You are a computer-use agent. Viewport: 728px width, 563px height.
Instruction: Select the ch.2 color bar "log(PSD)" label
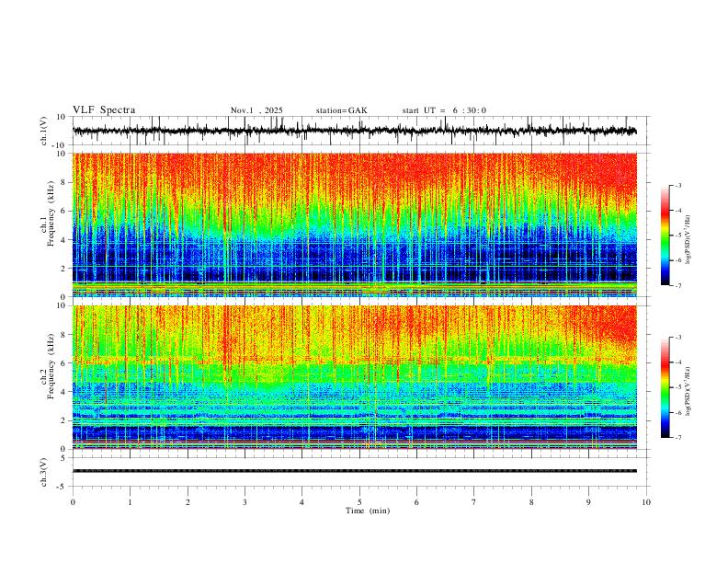[688, 391]
